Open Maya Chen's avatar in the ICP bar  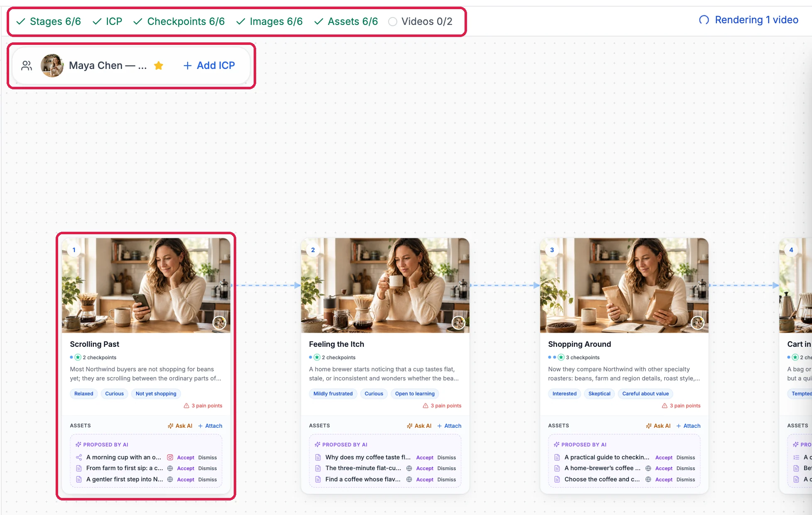(52, 66)
